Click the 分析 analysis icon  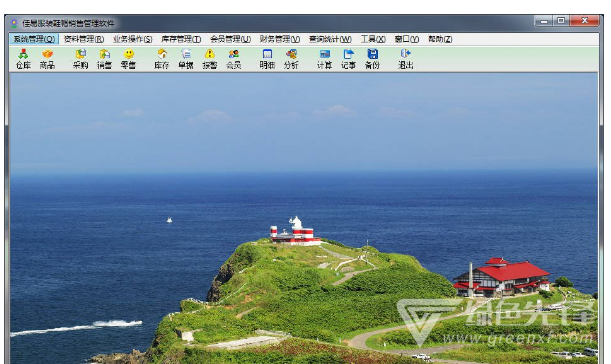pyautogui.click(x=291, y=59)
